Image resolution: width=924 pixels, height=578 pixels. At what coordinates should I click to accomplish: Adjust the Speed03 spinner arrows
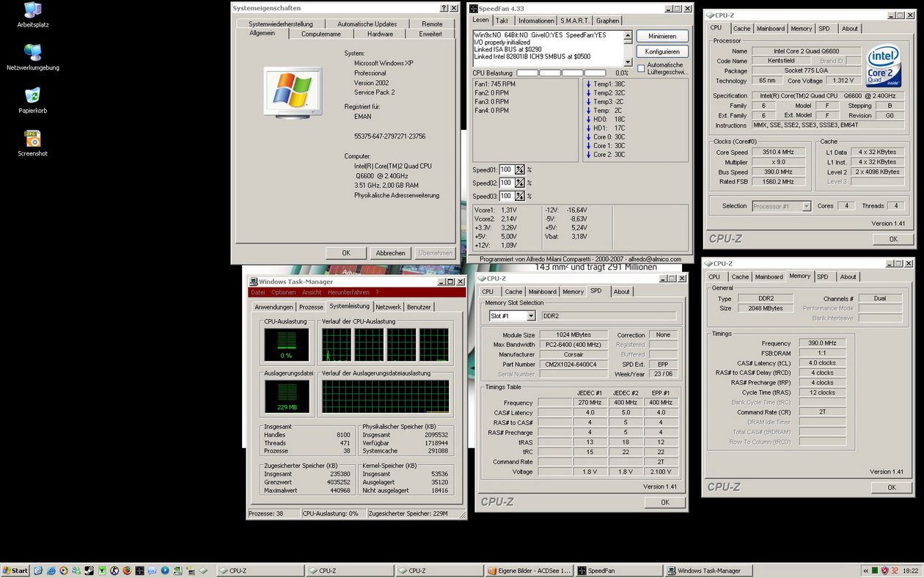point(520,196)
